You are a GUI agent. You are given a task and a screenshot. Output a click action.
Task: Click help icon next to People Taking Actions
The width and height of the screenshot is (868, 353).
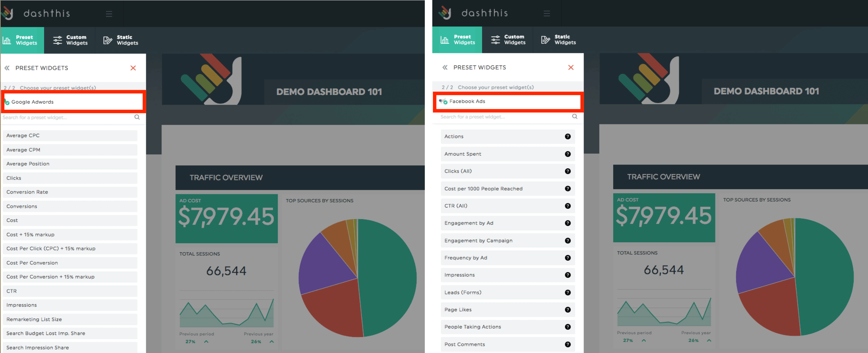pos(568,327)
